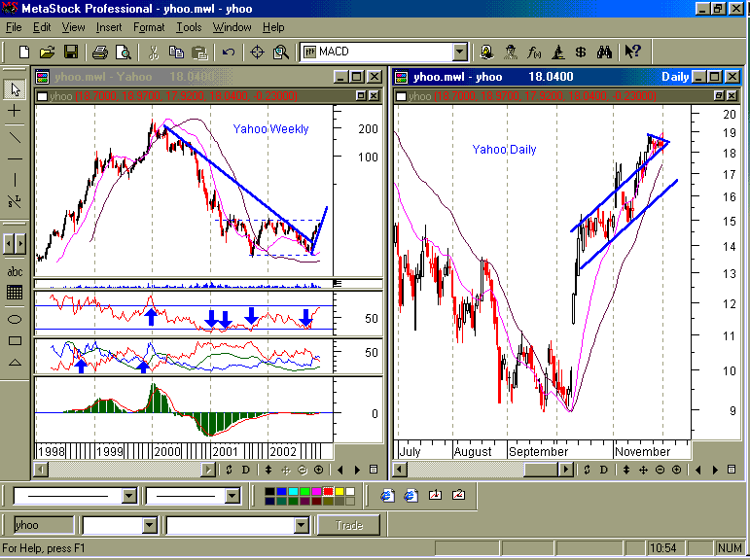Image resolution: width=750 pixels, height=560 pixels.
Task: Select the crosshair plus tool in left toolbar
Action: pyautogui.click(x=15, y=111)
